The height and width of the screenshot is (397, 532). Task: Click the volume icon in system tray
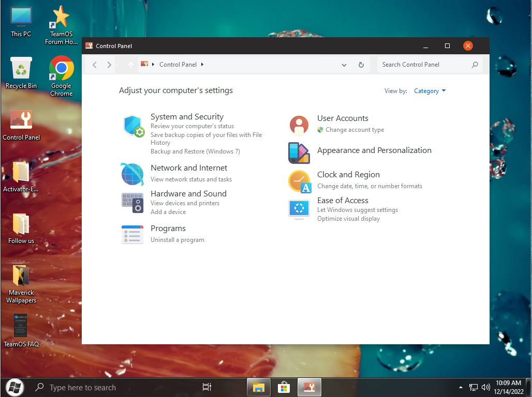(x=486, y=387)
